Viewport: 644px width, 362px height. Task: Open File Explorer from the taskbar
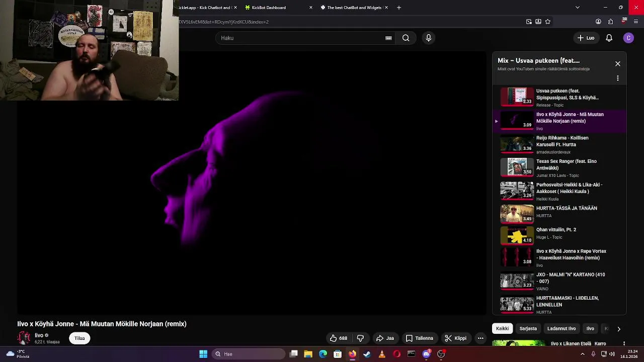tap(308, 354)
